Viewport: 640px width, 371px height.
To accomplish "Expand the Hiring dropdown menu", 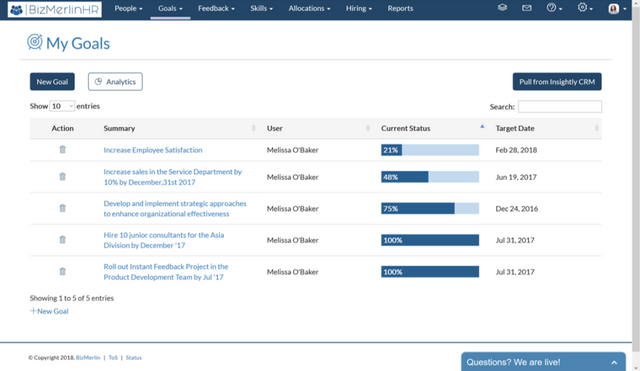I will (359, 9).
